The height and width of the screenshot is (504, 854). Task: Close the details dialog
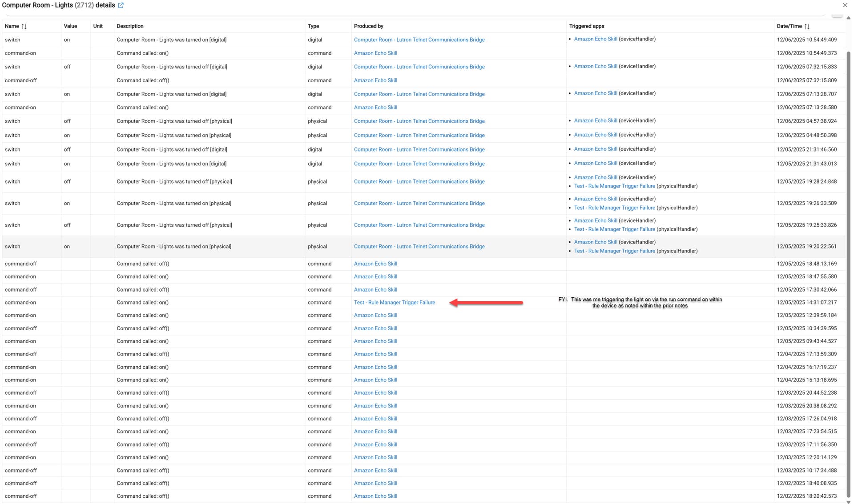[845, 5]
